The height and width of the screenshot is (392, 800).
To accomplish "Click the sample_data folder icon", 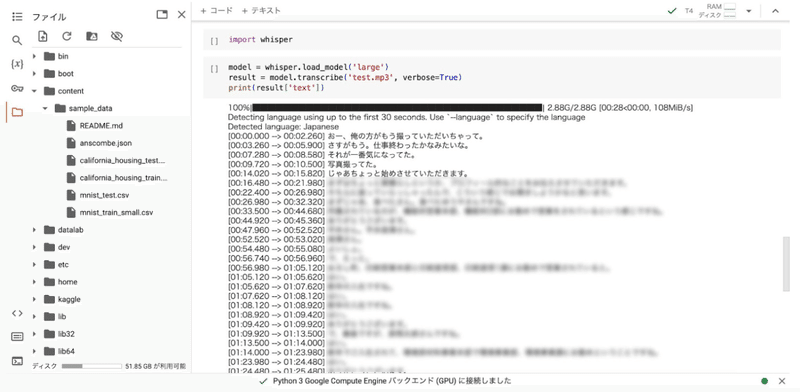I will 60,108.
